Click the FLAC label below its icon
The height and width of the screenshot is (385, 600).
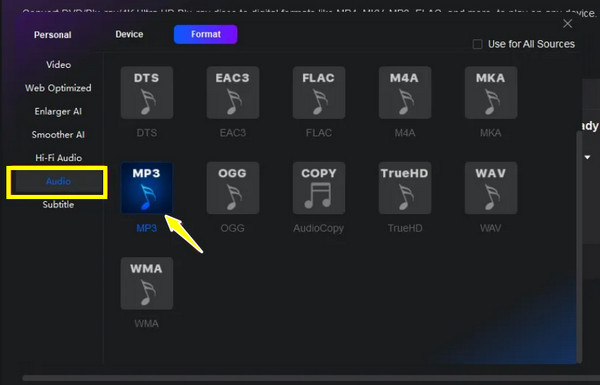pos(319,133)
